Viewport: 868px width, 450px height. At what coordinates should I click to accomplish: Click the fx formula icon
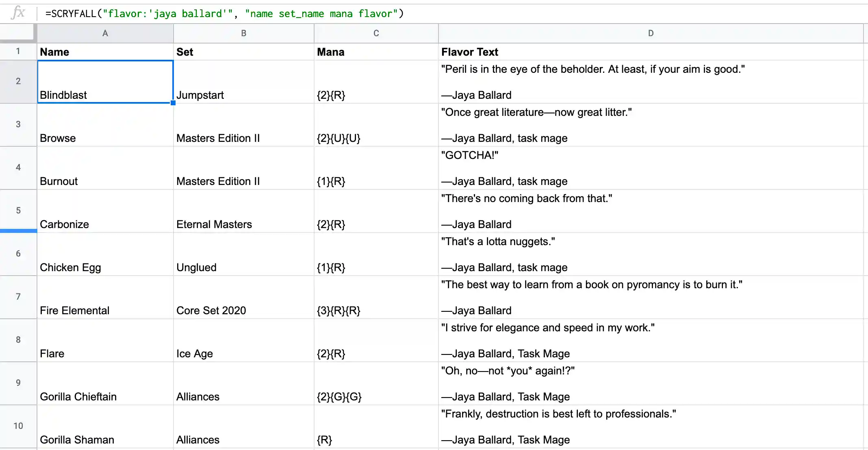18,13
